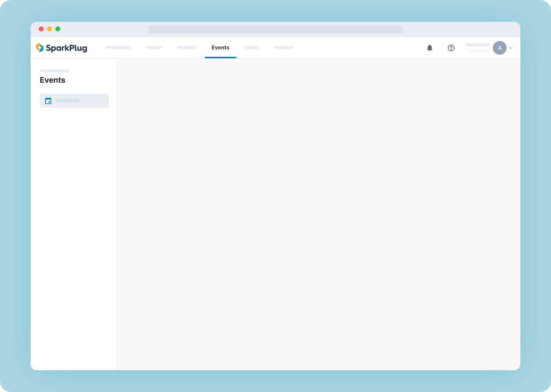Open help via the question mark icon
551x392 pixels.
point(451,48)
